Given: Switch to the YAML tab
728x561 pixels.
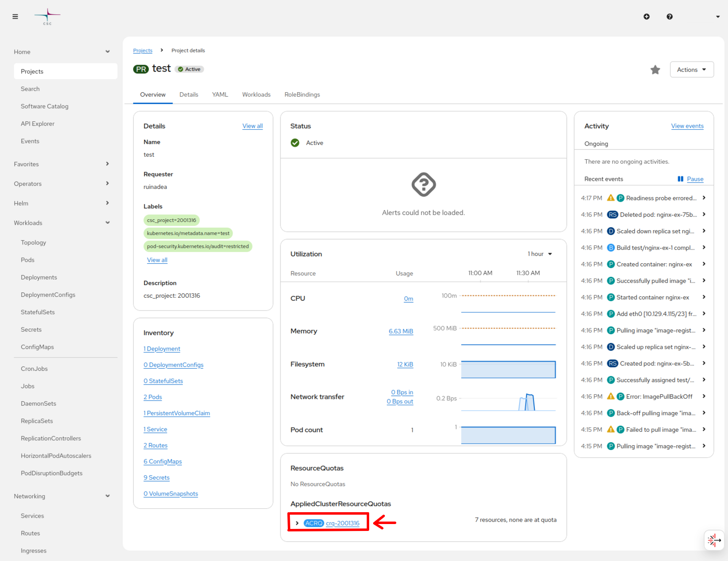Looking at the screenshot, I should point(220,95).
